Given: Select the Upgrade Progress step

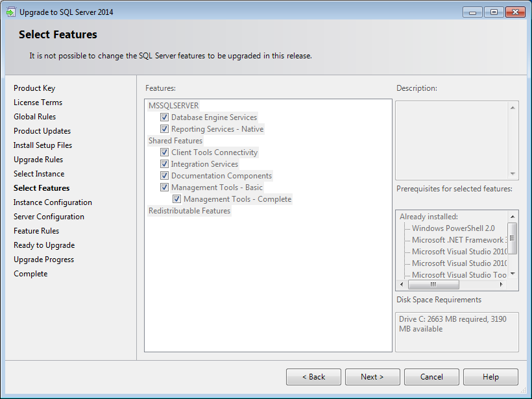Looking at the screenshot, I should (x=43, y=260).
